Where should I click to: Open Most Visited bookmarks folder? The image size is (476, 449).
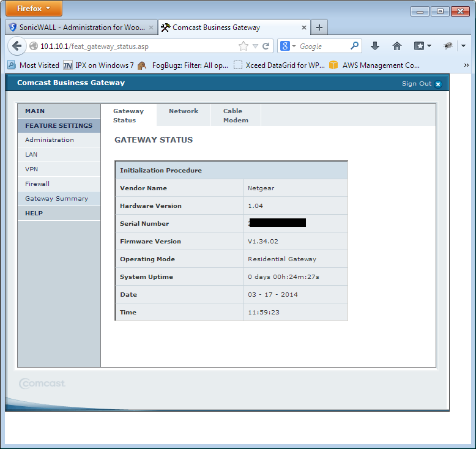pos(34,65)
